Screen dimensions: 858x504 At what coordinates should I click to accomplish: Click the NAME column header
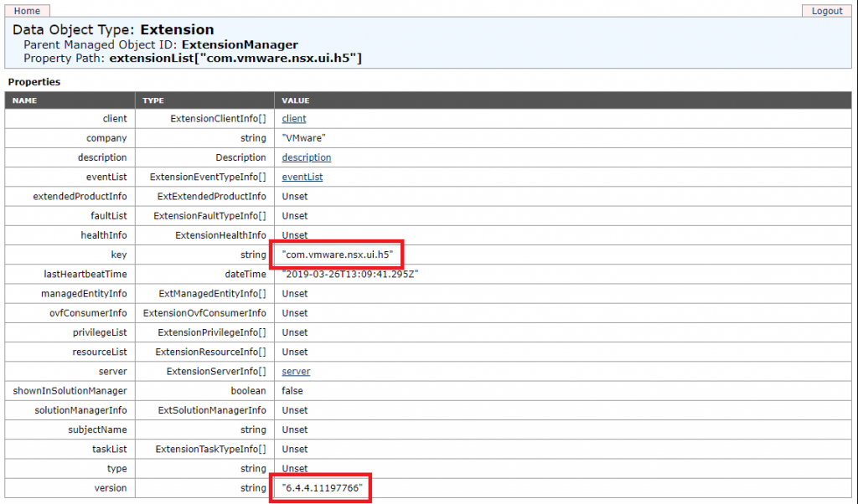point(24,100)
